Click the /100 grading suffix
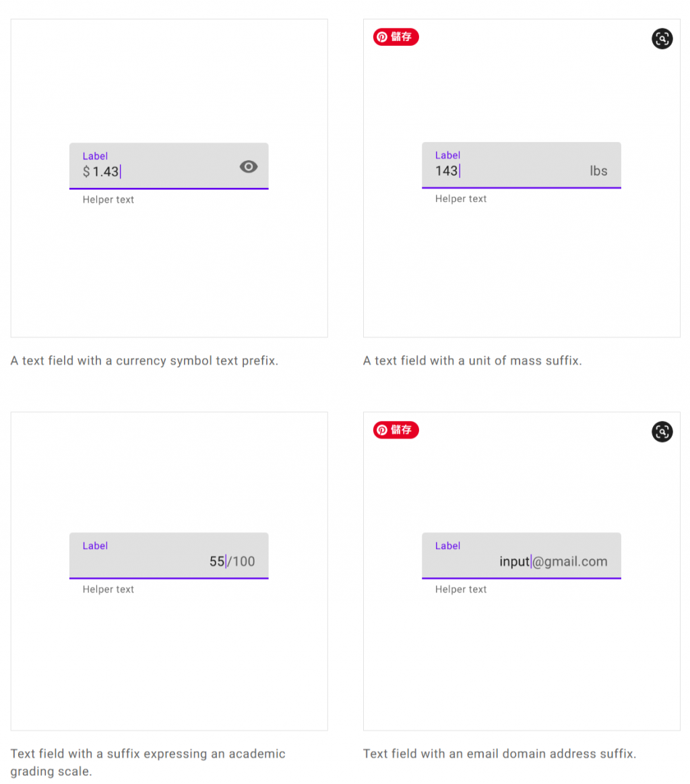Viewport: 690px width, 784px height. (x=241, y=562)
